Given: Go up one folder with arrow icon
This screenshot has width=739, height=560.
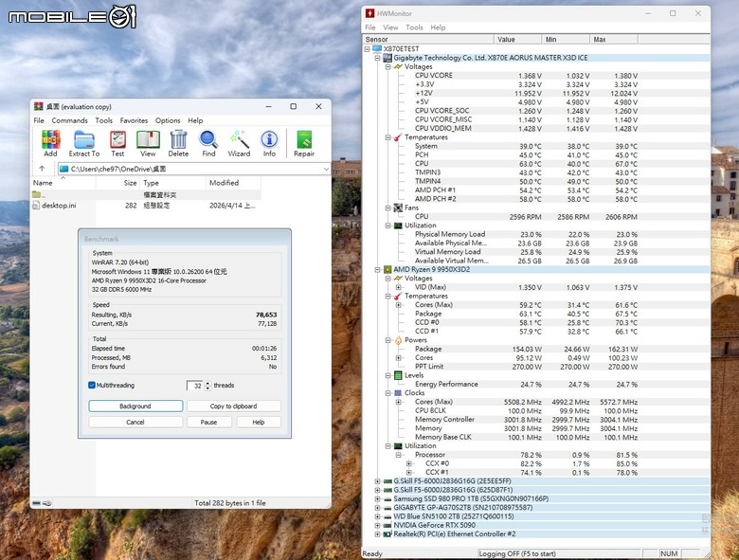Looking at the screenshot, I should [x=42, y=169].
